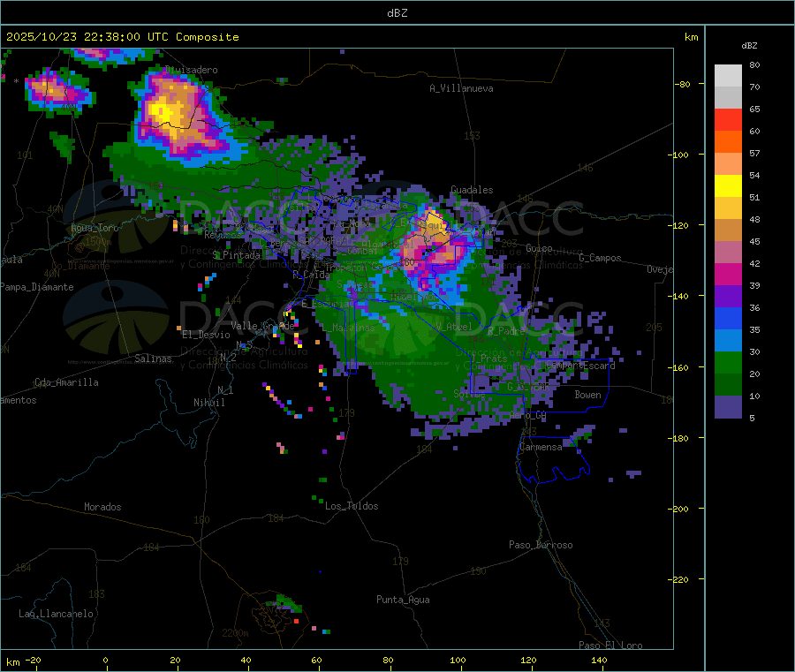Click the '-220' tick on the right axis
The width and height of the screenshot is (795, 672).
pos(678,580)
